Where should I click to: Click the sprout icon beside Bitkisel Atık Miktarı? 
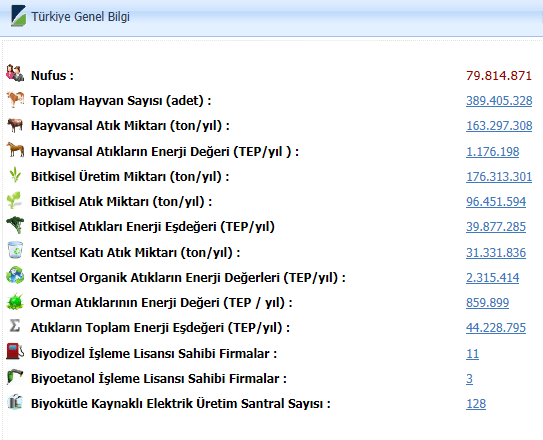[x=14, y=200]
